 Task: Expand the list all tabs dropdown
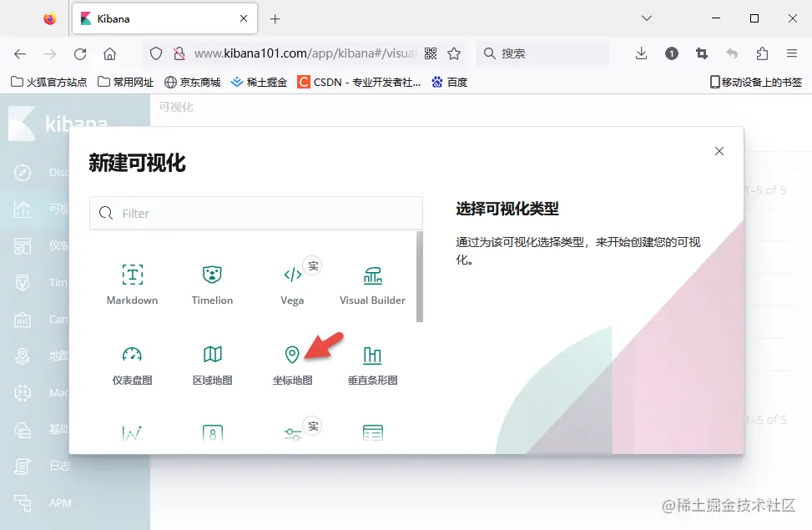[646, 18]
